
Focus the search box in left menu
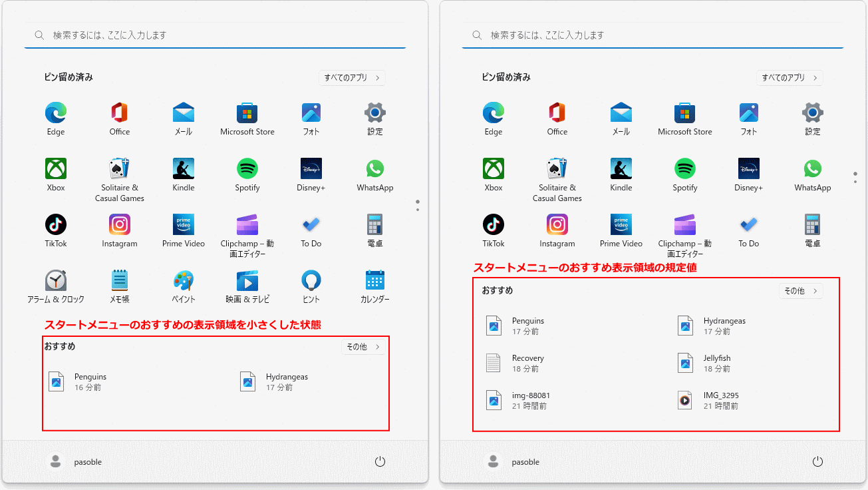click(215, 35)
